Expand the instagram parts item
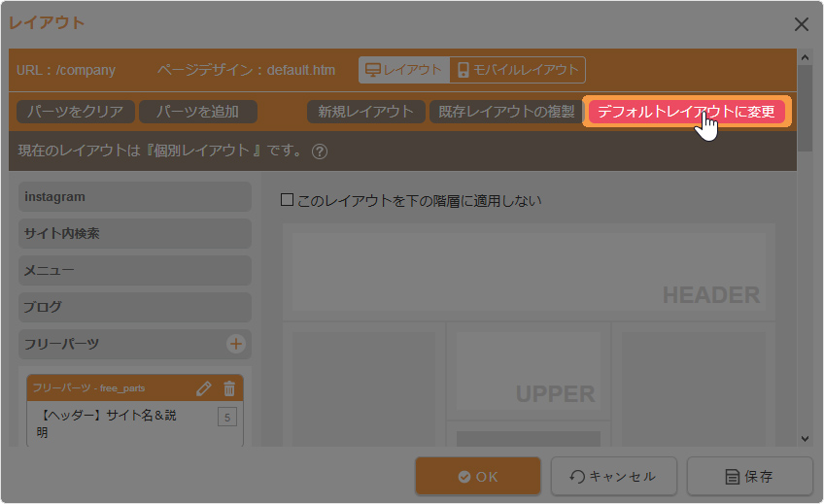 pos(134,197)
